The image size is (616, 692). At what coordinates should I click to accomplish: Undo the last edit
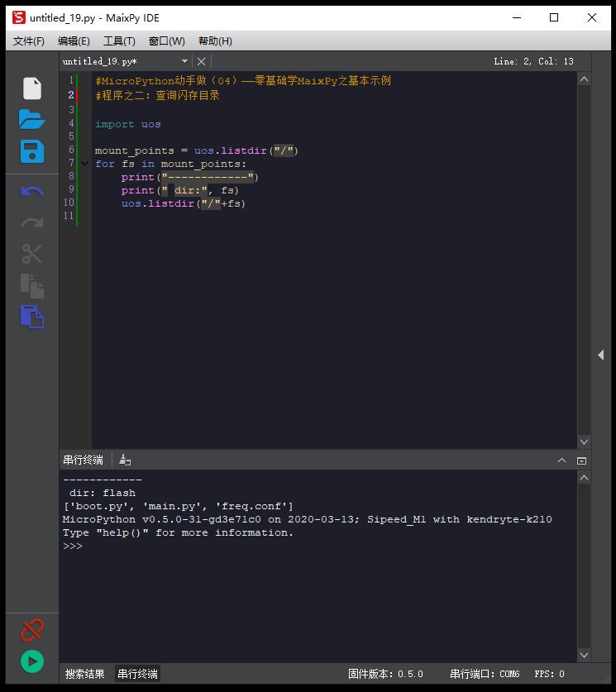pos(31,192)
